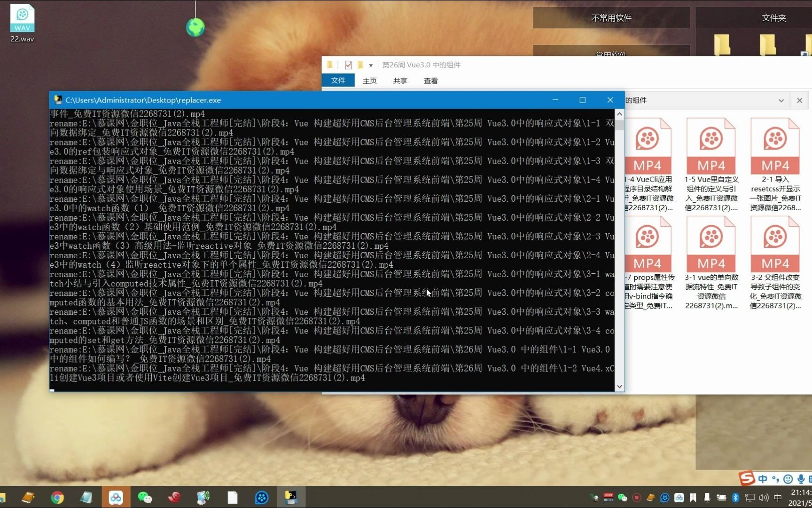Clear the Explorer search box with X
812x508 pixels.
point(799,100)
